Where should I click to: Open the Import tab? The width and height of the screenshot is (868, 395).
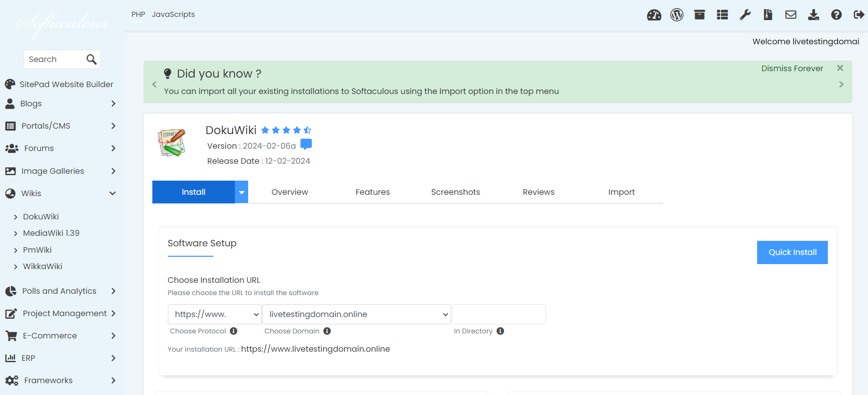[x=622, y=192]
